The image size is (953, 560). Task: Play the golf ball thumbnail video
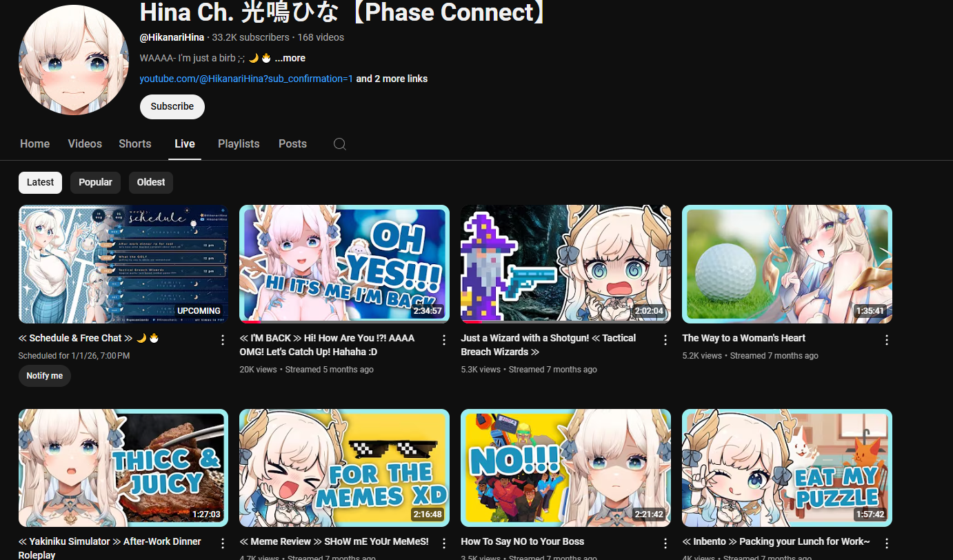pos(787,264)
